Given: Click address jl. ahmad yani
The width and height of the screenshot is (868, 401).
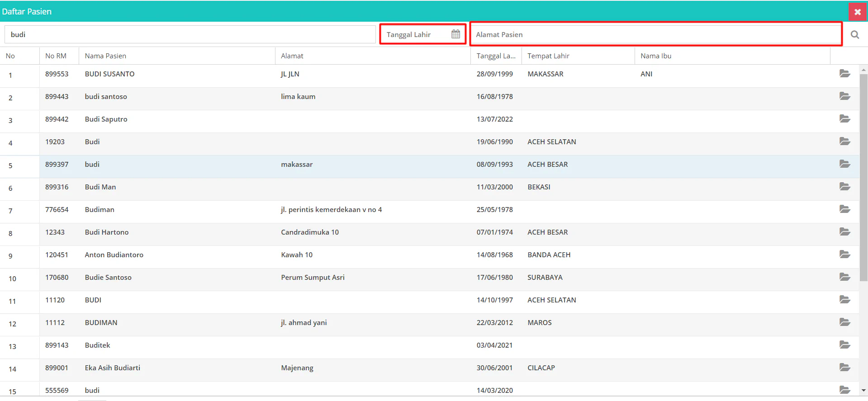Looking at the screenshot, I should click(x=304, y=322).
